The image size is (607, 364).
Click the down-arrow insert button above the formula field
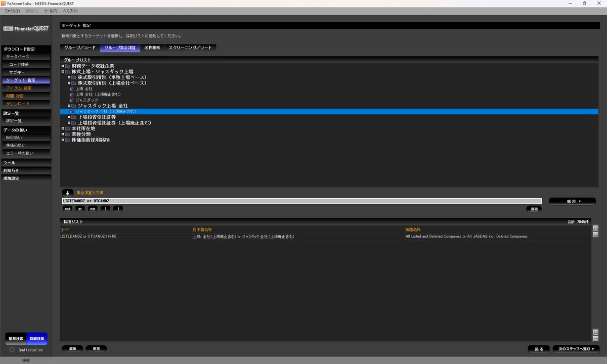pyautogui.click(x=68, y=193)
